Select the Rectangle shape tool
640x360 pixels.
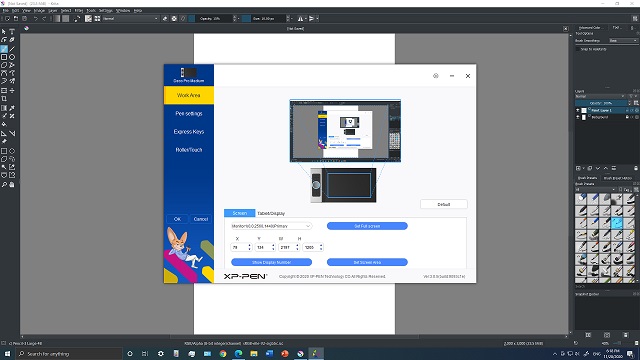[4, 57]
